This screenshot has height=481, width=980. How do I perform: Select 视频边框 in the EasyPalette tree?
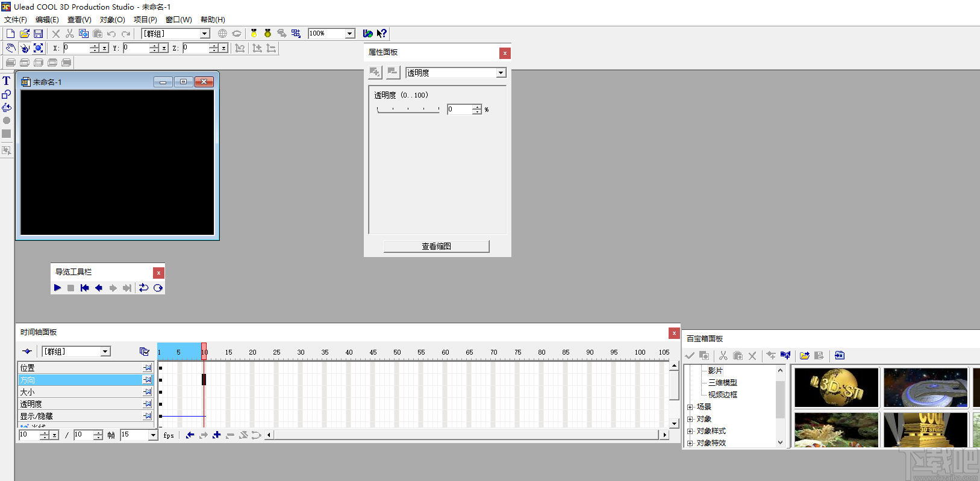(722, 395)
